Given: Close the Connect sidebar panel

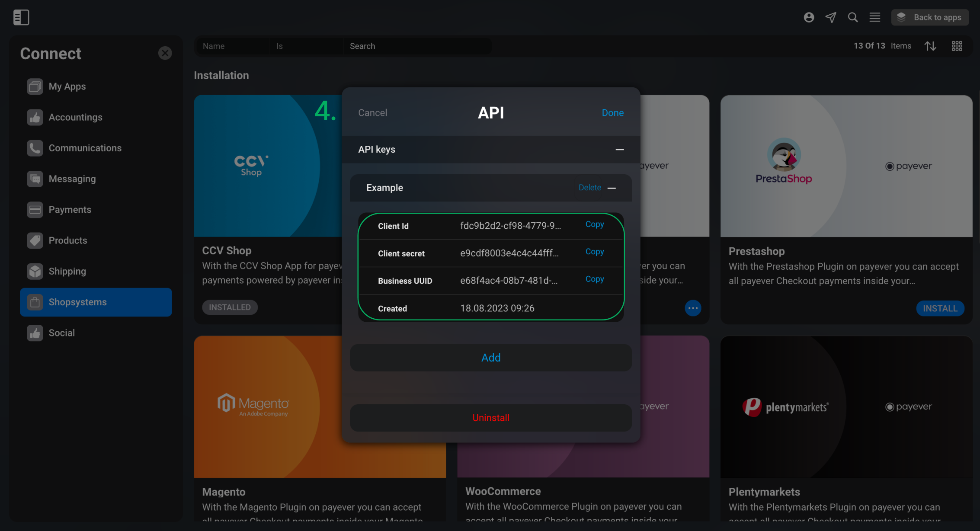Looking at the screenshot, I should coord(165,53).
